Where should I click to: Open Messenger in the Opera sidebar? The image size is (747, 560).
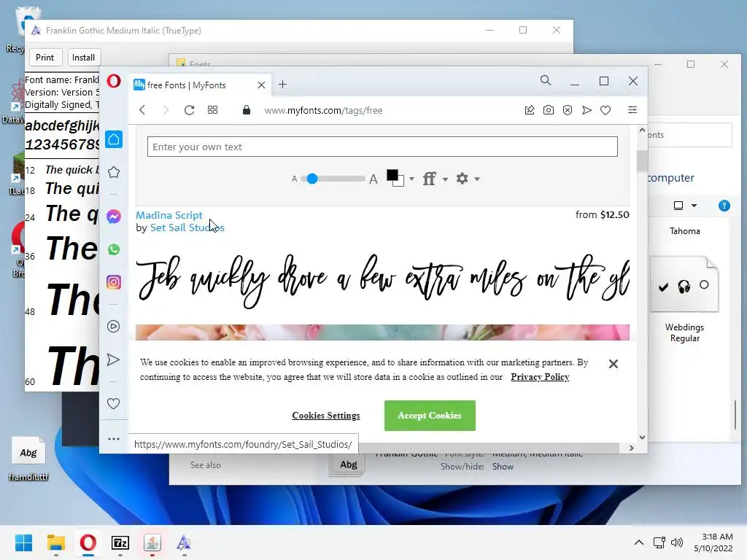(x=114, y=217)
